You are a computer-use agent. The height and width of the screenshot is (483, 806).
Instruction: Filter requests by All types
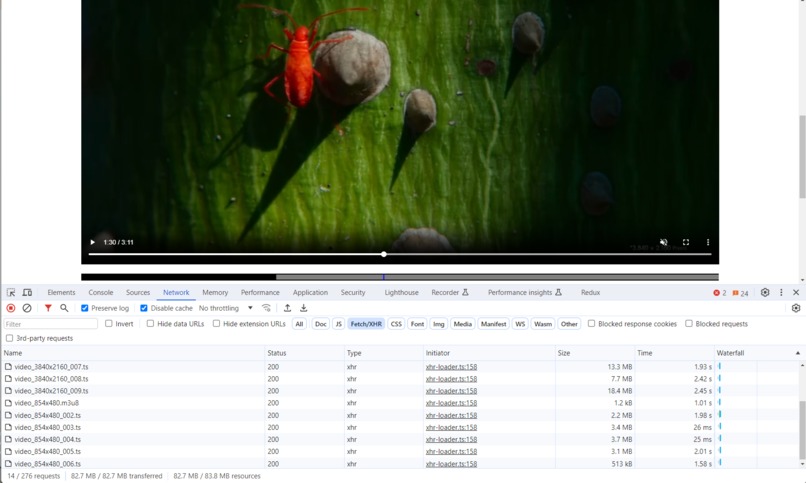(x=299, y=324)
